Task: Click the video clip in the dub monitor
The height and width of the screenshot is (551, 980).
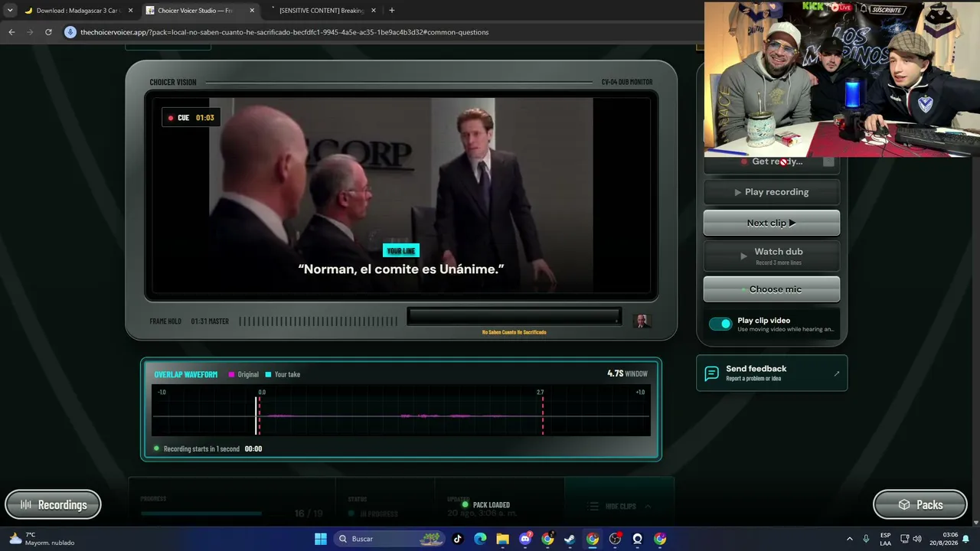Action: [x=401, y=194]
